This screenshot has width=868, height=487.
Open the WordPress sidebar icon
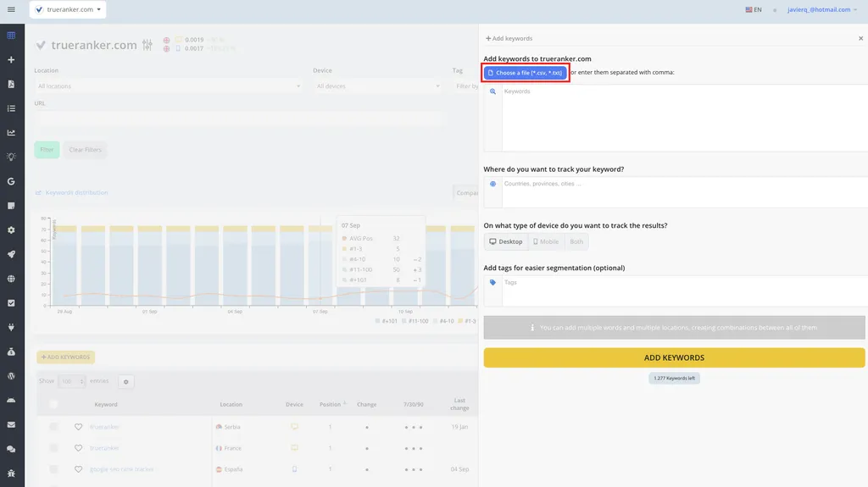tap(11, 376)
